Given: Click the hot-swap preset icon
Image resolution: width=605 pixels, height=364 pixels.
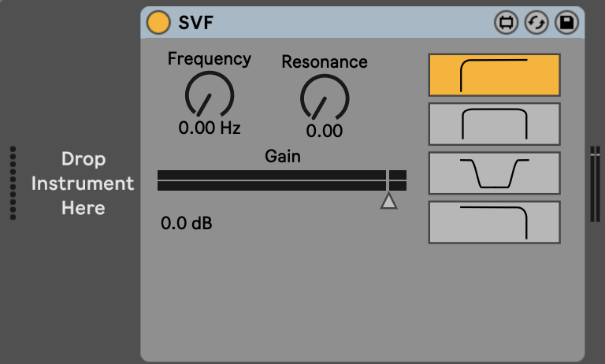Looking at the screenshot, I should pyautogui.click(x=536, y=23).
